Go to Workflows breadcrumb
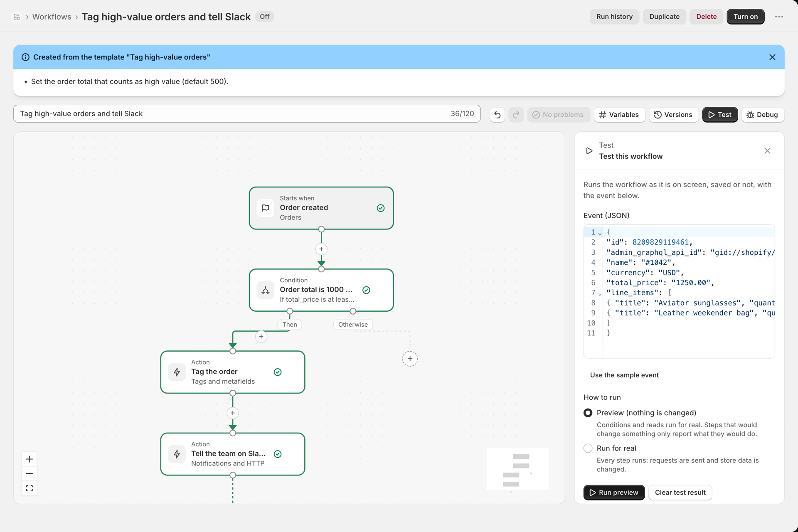Viewport: 798px width, 532px height. point(52,17)
